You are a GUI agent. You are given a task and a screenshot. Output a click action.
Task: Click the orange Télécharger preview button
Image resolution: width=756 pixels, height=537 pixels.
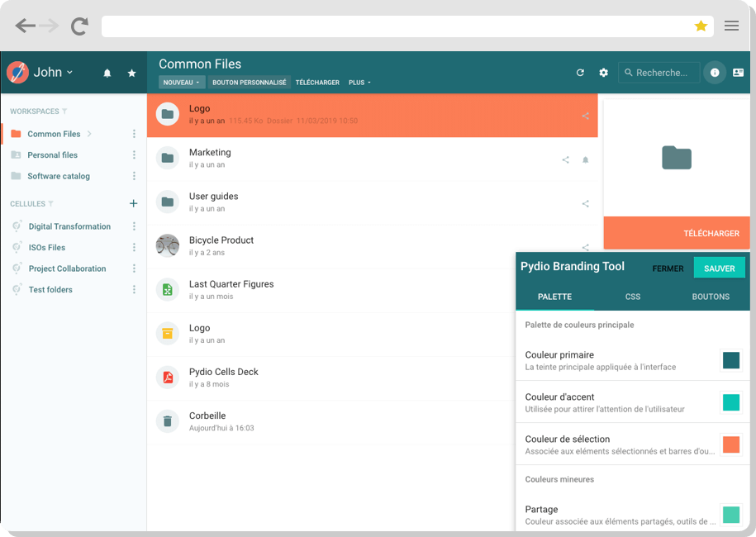point(677,233)
